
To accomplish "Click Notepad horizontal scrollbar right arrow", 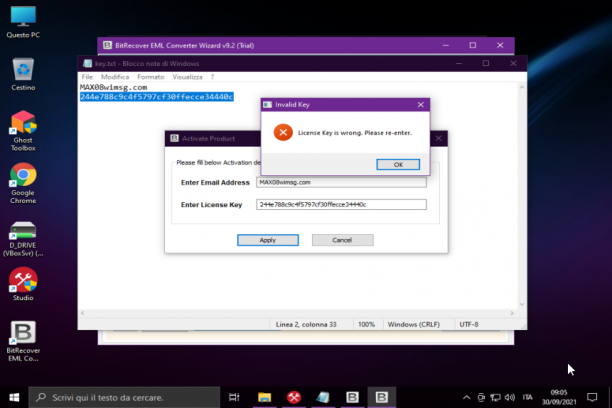I will click(x=512, y=313).
